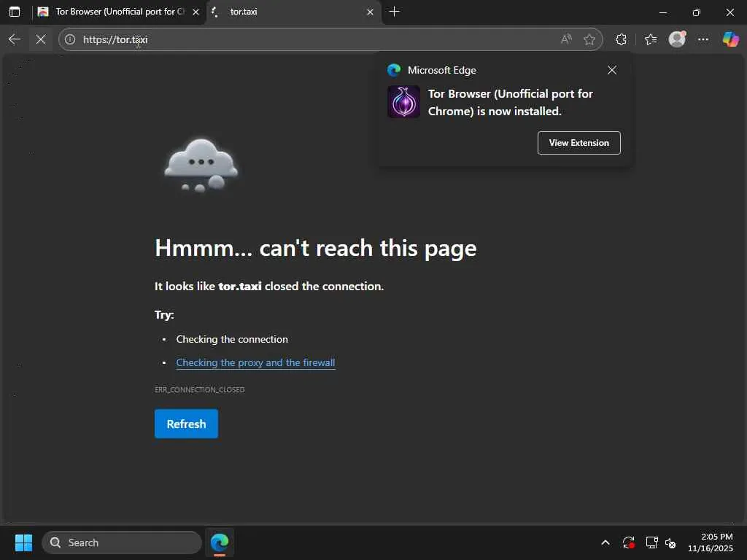Close the tor.taxi tab

click(370, 12)
